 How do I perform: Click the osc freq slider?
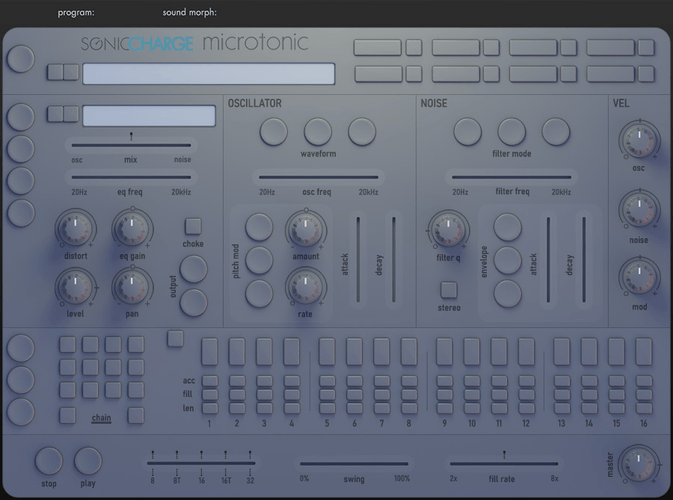click(x=318, y=177)
